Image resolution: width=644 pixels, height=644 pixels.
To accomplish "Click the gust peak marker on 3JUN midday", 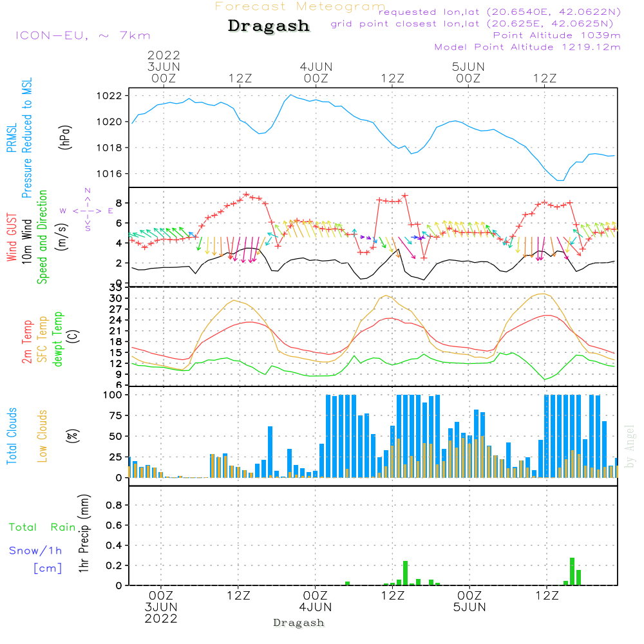I will coord(246,194).
